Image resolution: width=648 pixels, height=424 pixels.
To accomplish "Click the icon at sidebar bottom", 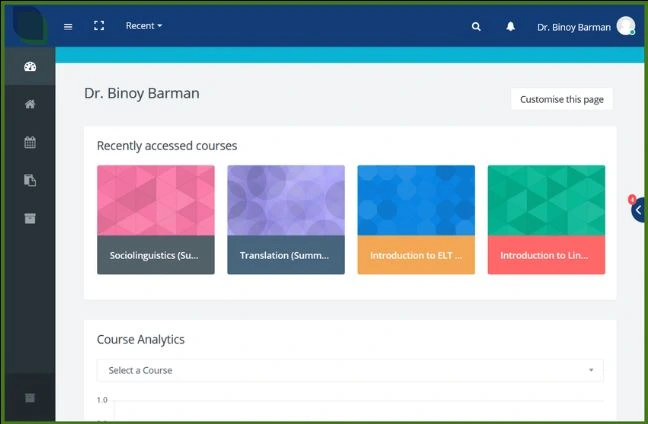I will [30, 398].
